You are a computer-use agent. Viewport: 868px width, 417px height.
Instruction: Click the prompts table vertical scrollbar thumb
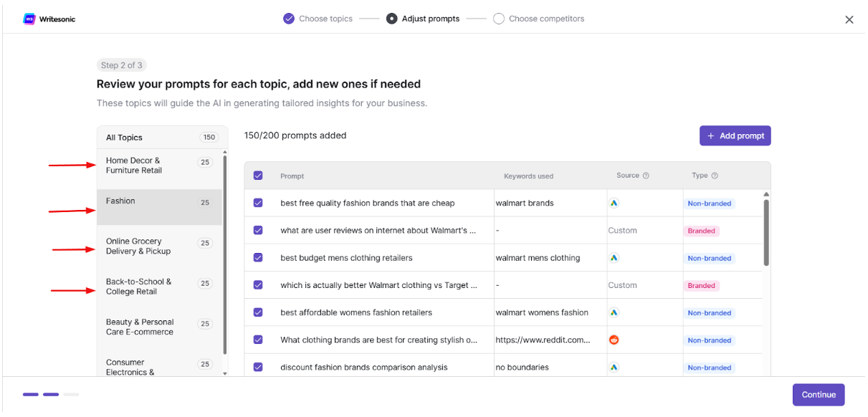click(x=766, y=233)
